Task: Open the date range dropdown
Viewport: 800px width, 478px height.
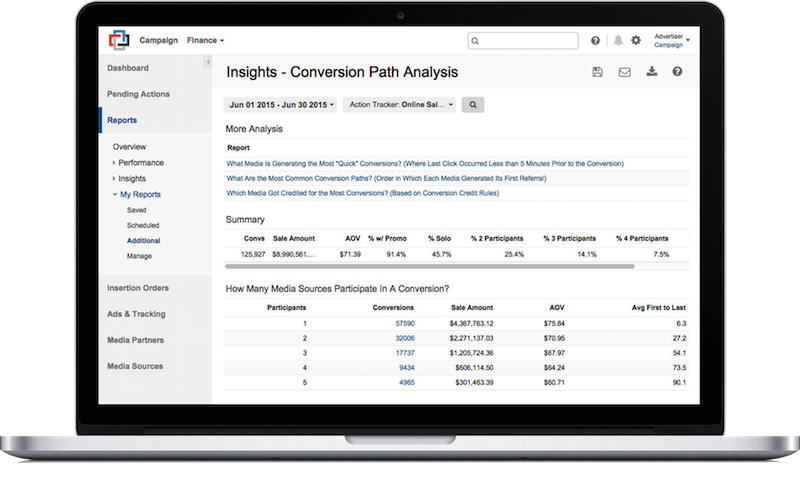Action: coord(282,104)
